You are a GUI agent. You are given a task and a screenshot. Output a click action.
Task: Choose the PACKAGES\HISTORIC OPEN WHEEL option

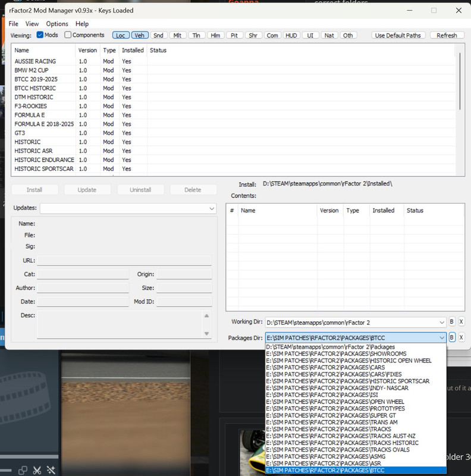coord(356,361)
